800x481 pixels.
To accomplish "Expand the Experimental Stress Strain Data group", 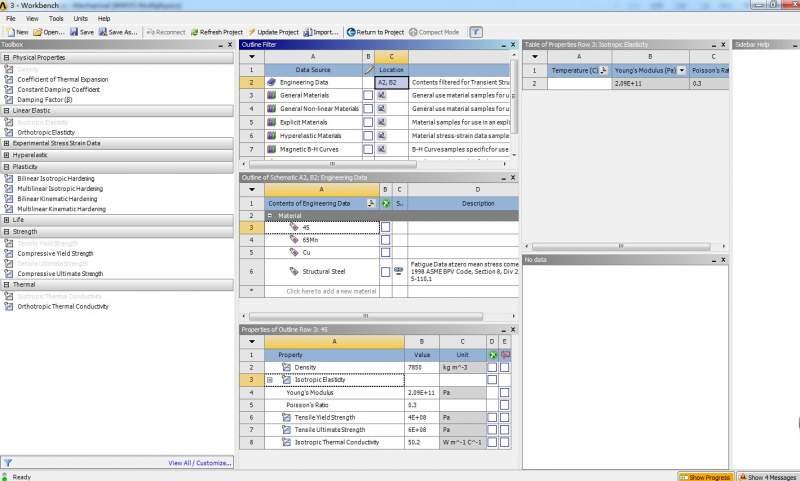I will pyautogui.click(x=7, y=143).
